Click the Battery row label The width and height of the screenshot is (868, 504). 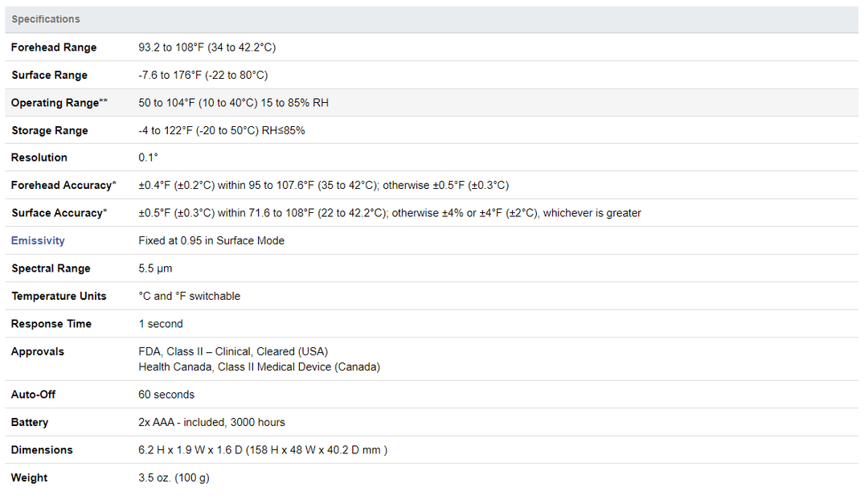(30, 422)
